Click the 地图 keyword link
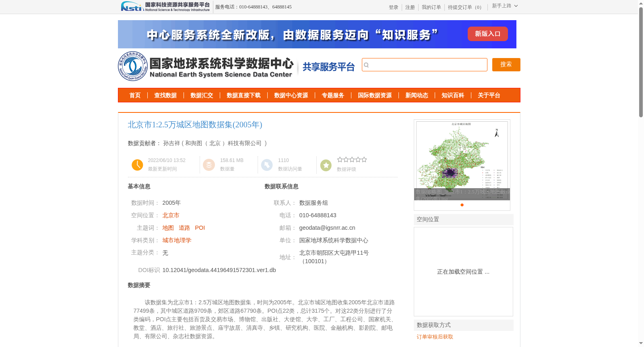Viewport: 644px width, 347px height. pyautogui.click(x=168, y=228)
